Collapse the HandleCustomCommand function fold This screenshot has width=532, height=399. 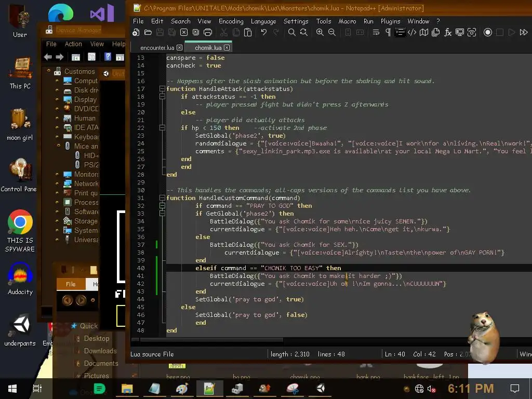click(162, 198)
